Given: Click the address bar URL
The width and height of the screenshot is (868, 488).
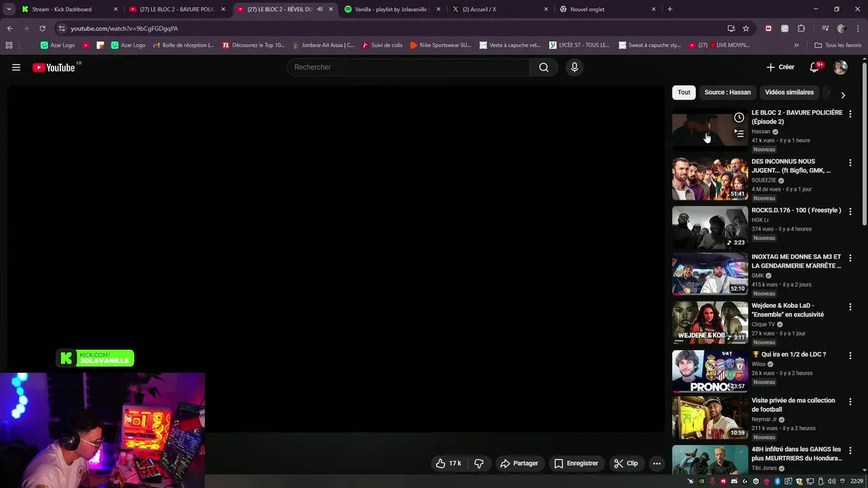Looking at the screenshot, I should [x=124, y=28].
